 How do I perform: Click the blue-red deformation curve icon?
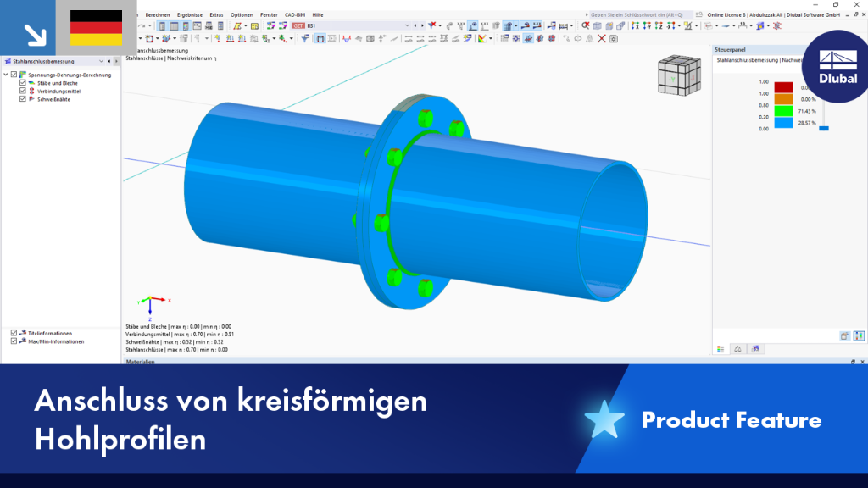click(347, 39)
